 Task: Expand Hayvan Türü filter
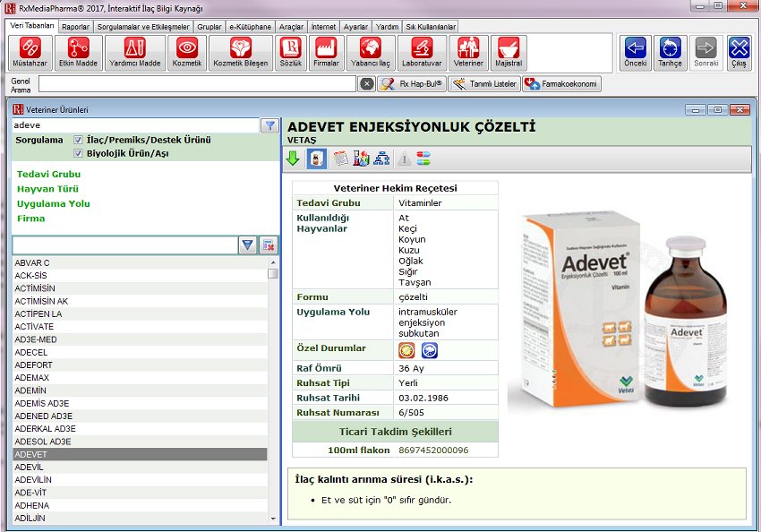47,189
